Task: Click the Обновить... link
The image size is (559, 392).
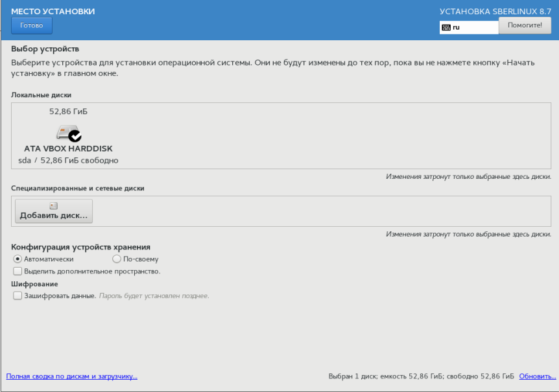Action: [x=538, y=376]
